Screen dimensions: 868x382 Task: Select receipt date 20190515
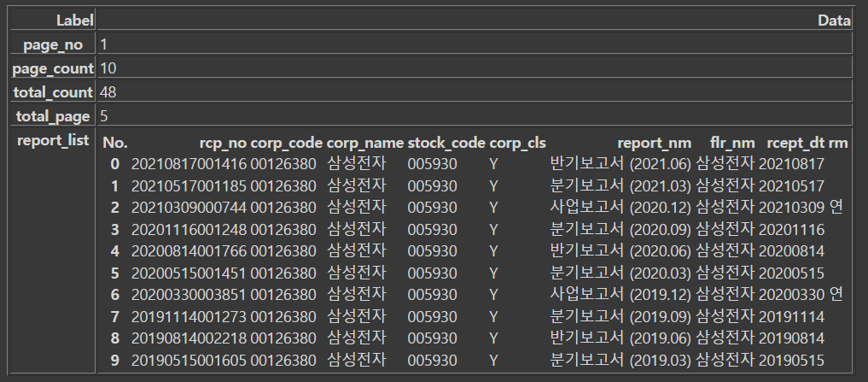click(791, 361)
